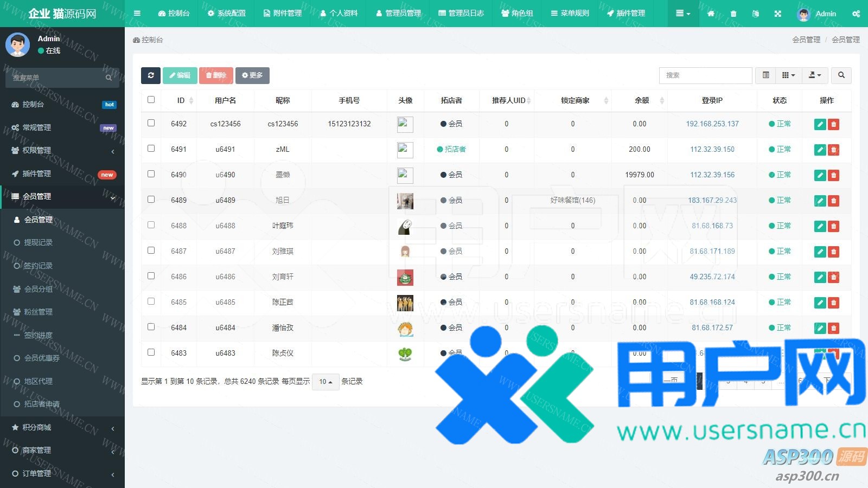868x488 pixels.
Task: Click the green edit icon for user 6492
Action: pos(820,124)
